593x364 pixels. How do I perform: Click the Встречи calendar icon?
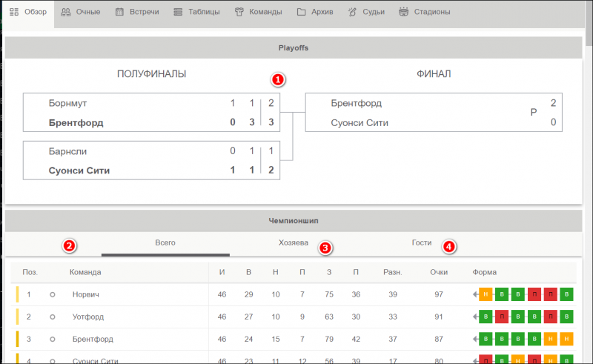119,12
